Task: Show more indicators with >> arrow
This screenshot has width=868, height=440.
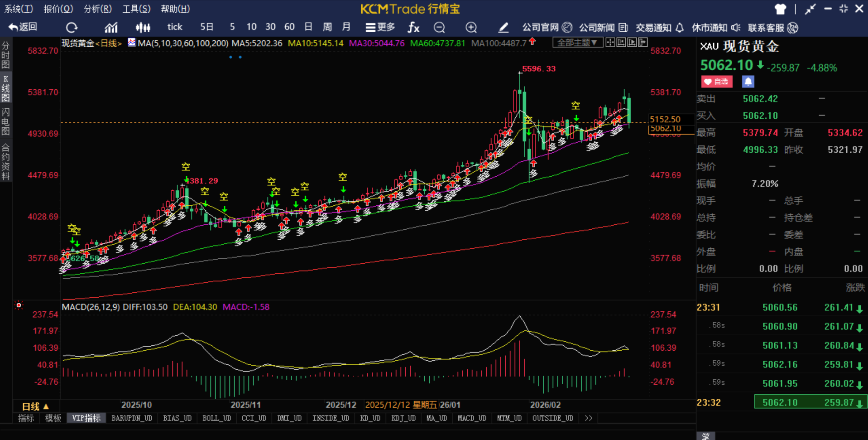Action: coord(589,418)
